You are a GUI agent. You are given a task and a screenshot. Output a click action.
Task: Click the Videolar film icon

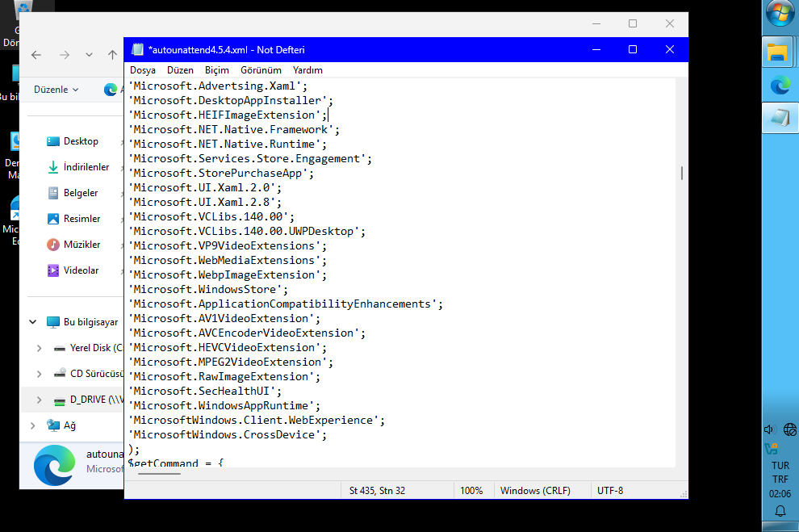click(x=53, y=270)
